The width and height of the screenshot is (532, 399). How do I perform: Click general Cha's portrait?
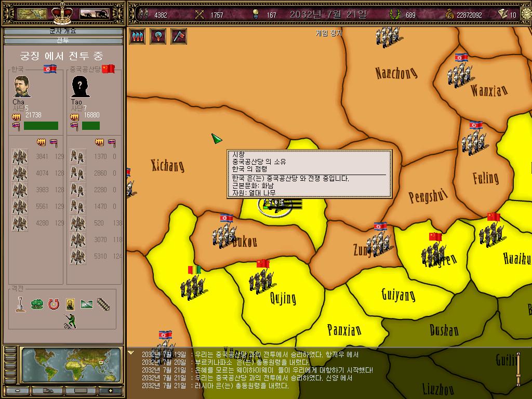[22, 87]
